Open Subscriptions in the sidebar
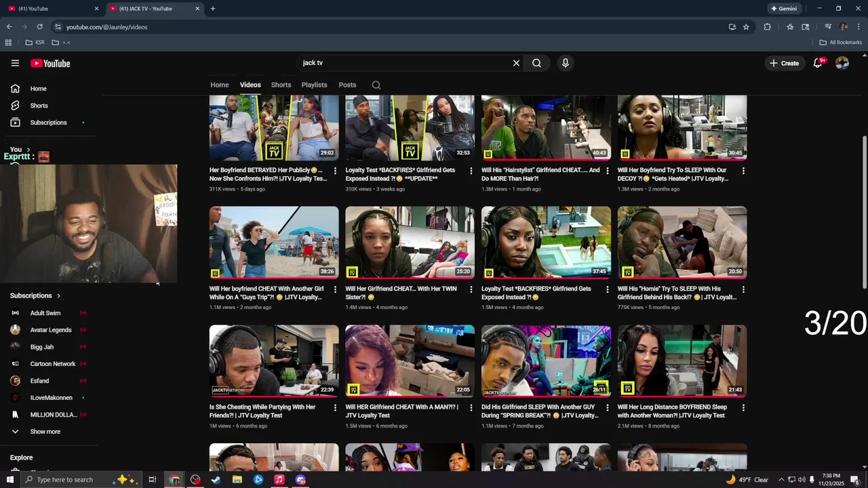The height and width of the screenshot is (488, 868). tap(48, 123)
